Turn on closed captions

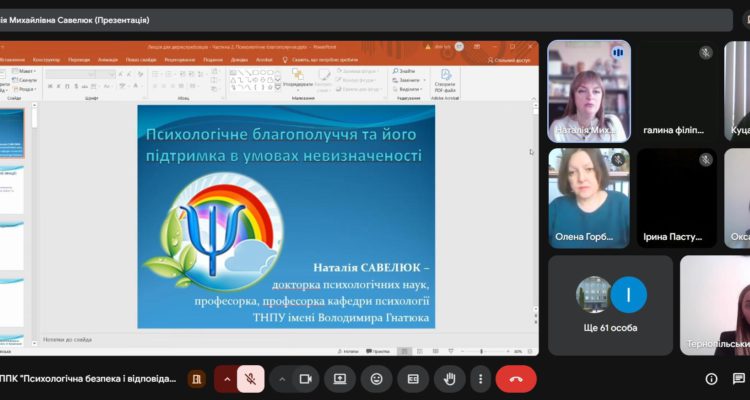point(412,379)
